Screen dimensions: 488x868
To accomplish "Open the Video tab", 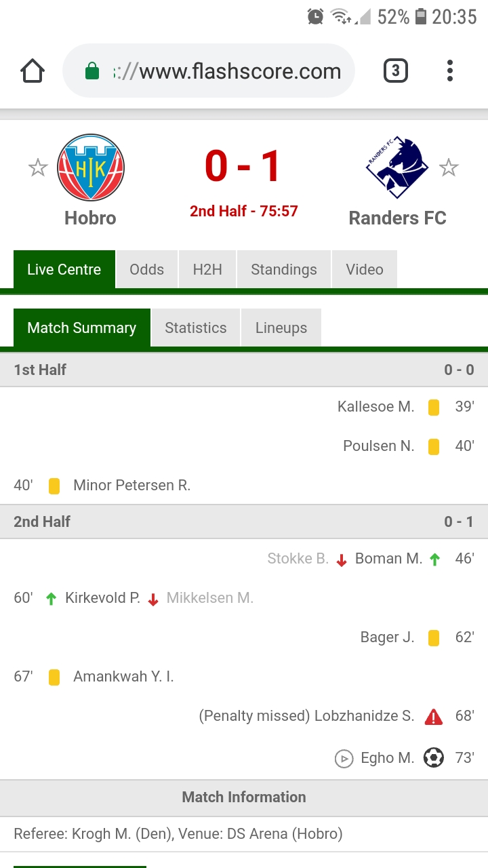I will coord(365,269).
